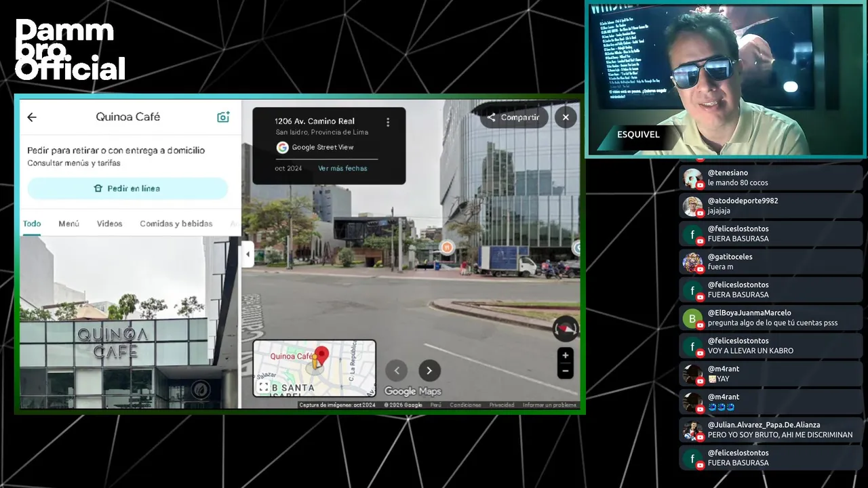The image size is (868, 488).
Task: Click @Julian.Alvarez_Papa.De.Alianza avatar
Action: coord(692,430)
